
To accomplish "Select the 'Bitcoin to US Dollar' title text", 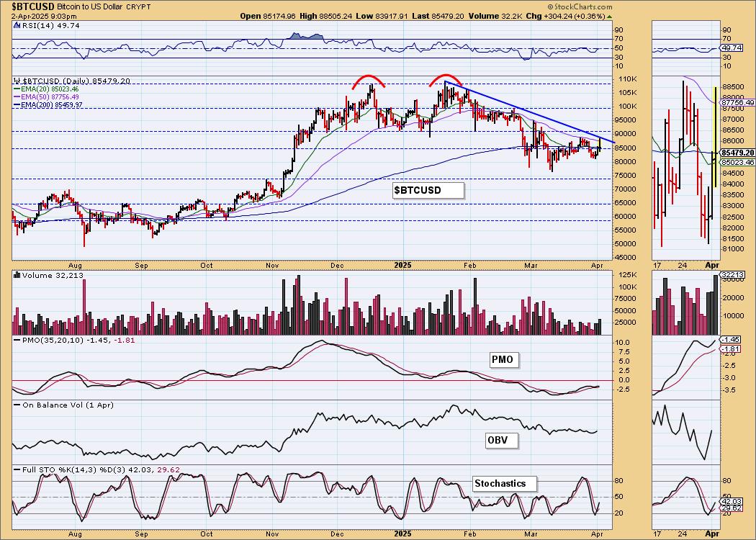I will pos(89,7).
